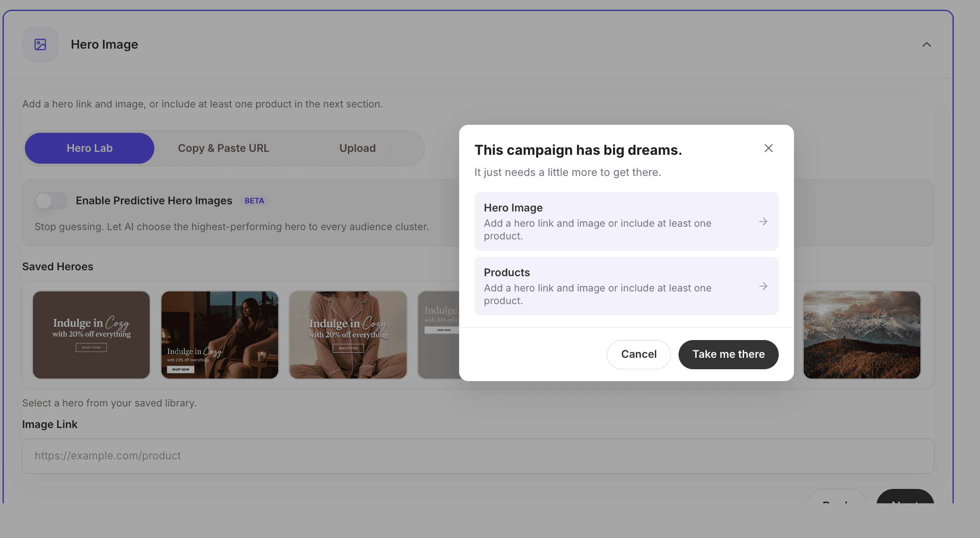Select the brown text-only saved hero

coord(91,335)
